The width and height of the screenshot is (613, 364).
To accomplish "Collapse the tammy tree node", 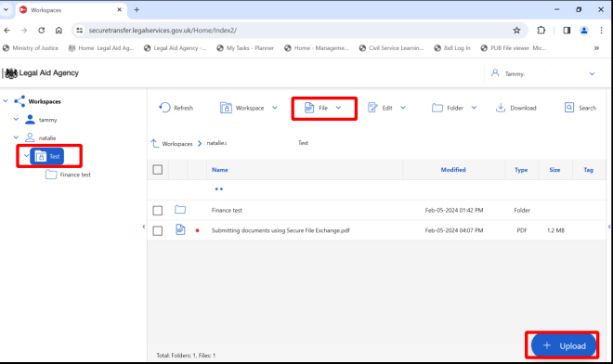I will (x=16, y=119).
